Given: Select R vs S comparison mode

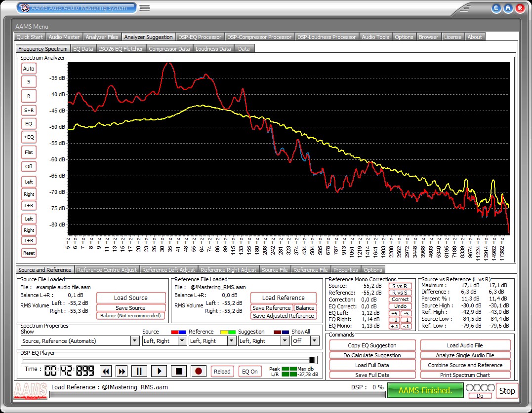Looking at the screenshot, I should coord(400,293).
